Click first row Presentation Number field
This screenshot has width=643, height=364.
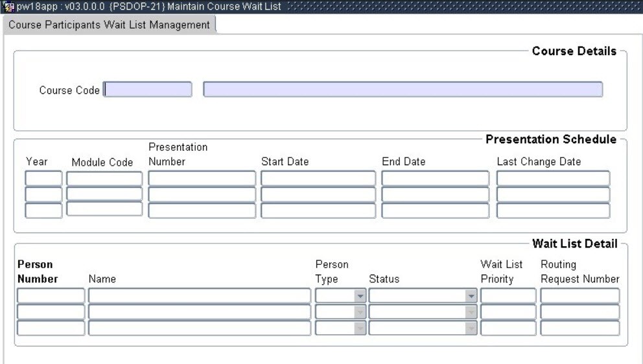point(202,178)
